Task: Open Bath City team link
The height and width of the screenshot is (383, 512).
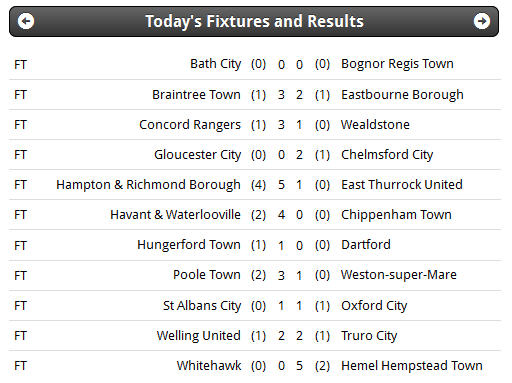Action: [x=215, y=64]
